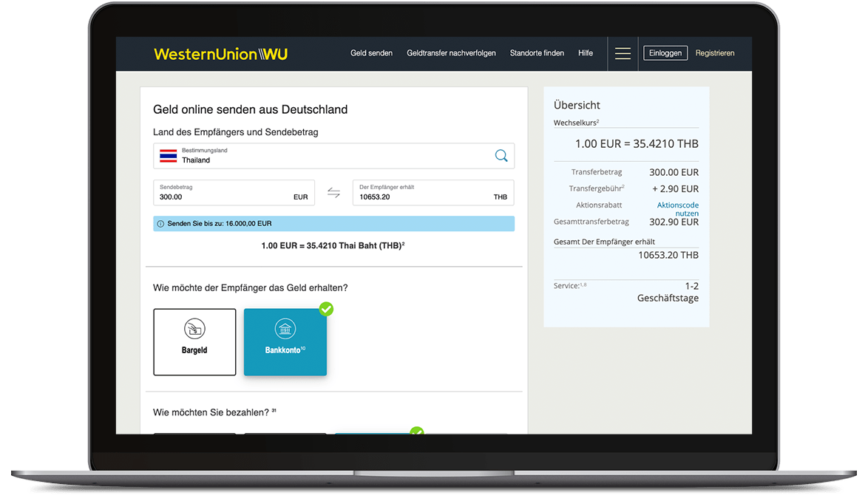
Task: Select Bankkonto as receiving method
Action: [x=285, y=341]
